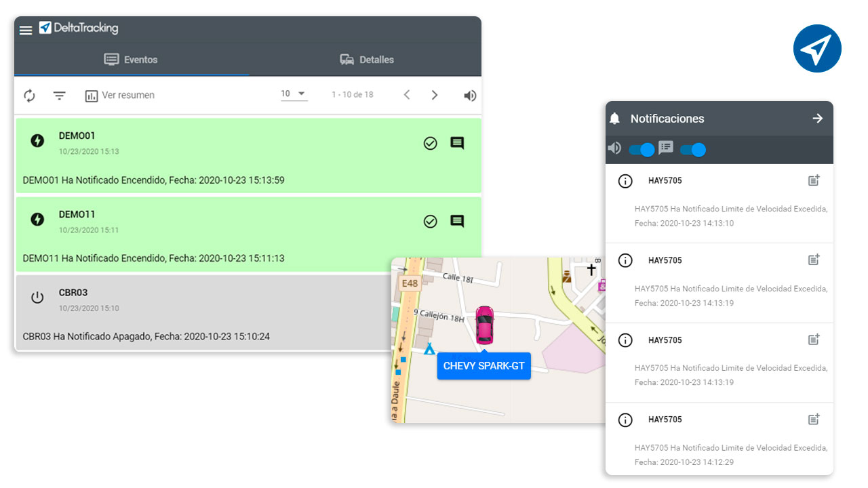Image resolution: width=868 pixels, height=488 pixels.
Task: Refresh the events list
Action: (x=29, y=96)
